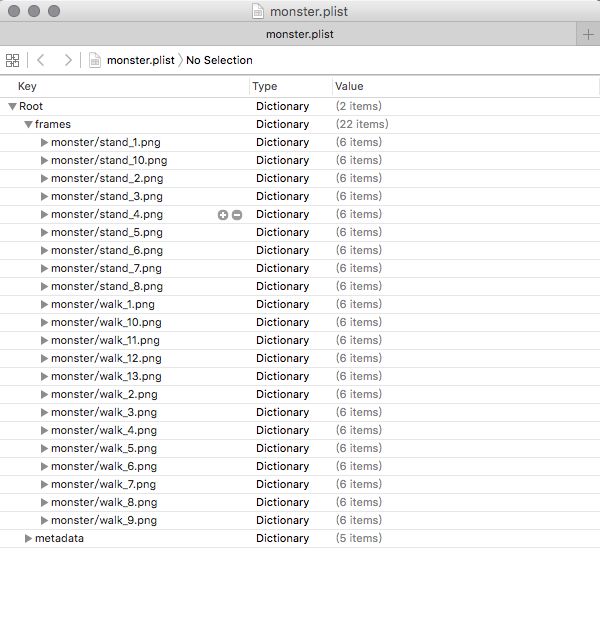The height and width of the screenshot is (627, 600).
Task: Select the monster/walk_12.png key
Action: 106,359
